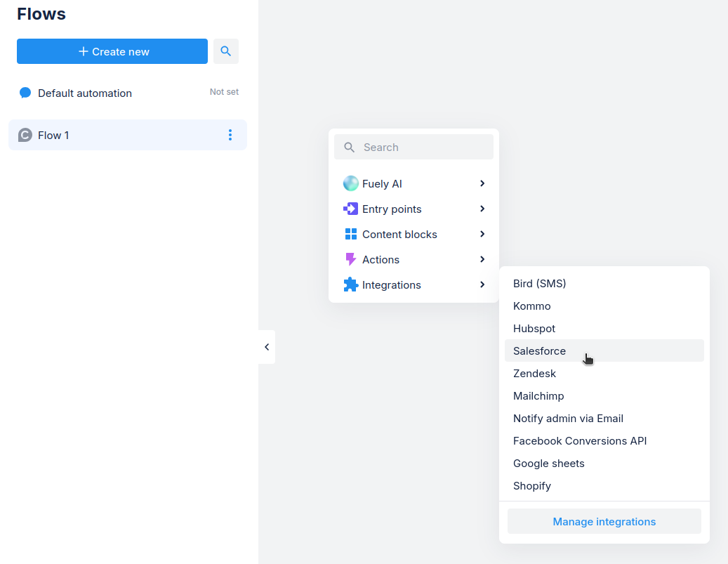Screen dimensions: 728x564
Task: Click the Create new button
Action: pyautogui.click(x=112, y=51)
